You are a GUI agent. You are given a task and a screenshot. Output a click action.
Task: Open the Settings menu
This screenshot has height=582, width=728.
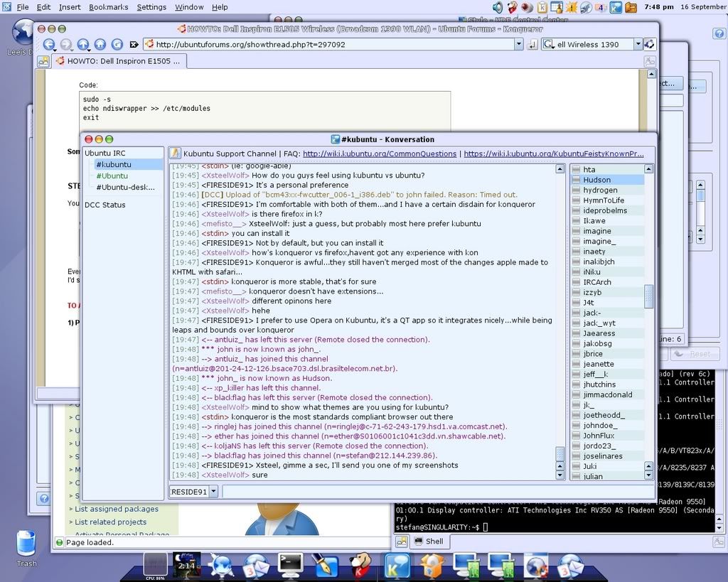pyautogui.click(x=151, y=7)
